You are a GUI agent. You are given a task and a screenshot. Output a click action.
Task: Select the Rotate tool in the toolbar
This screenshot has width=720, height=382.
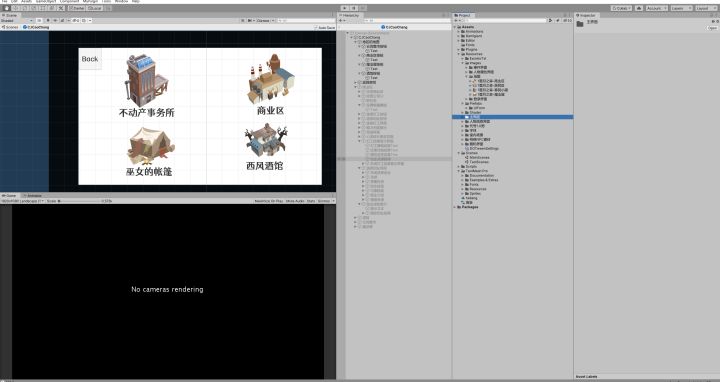coord(25,8)
